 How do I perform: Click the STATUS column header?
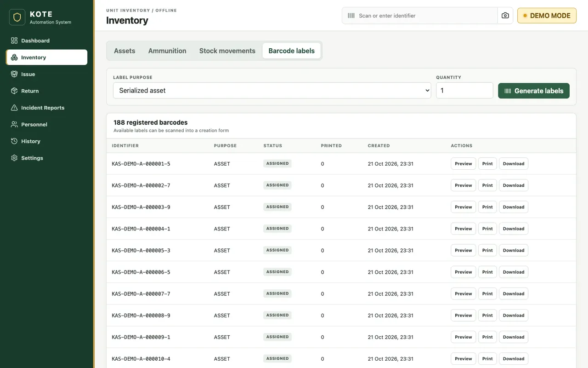[x=273, y=146]
